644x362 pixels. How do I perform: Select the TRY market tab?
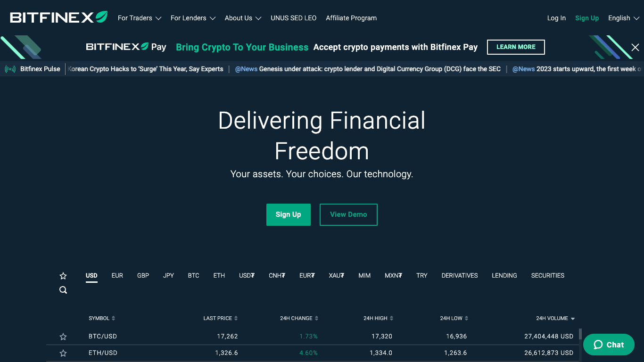click(422, 276)
